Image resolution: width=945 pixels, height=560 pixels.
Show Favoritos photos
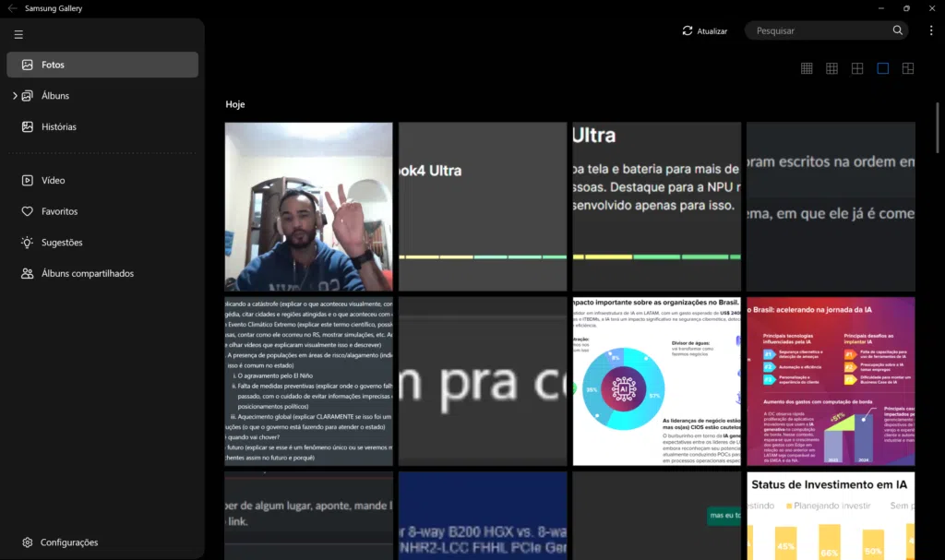[59, 211]
